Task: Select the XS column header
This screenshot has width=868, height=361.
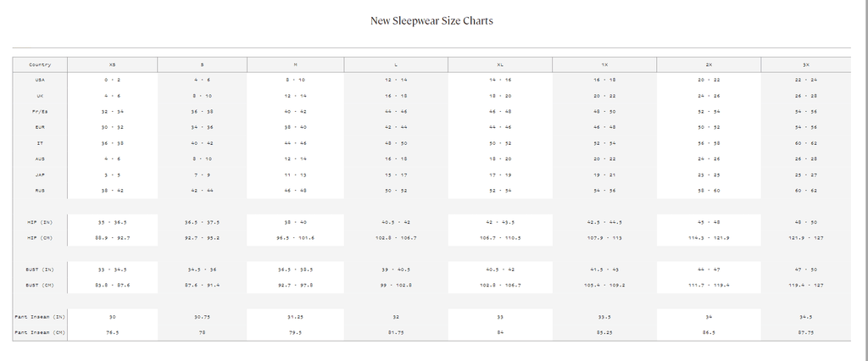Action: 113,64
